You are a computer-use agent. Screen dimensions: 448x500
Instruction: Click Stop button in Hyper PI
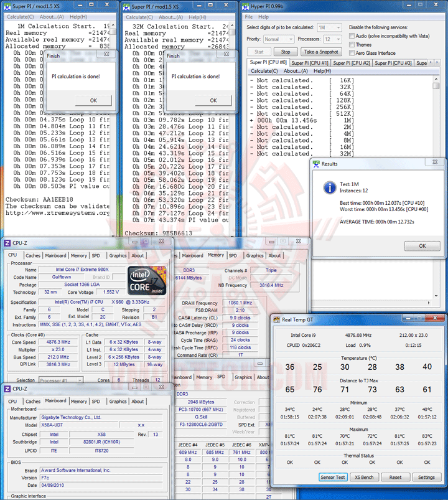click(x=286, y=52)
